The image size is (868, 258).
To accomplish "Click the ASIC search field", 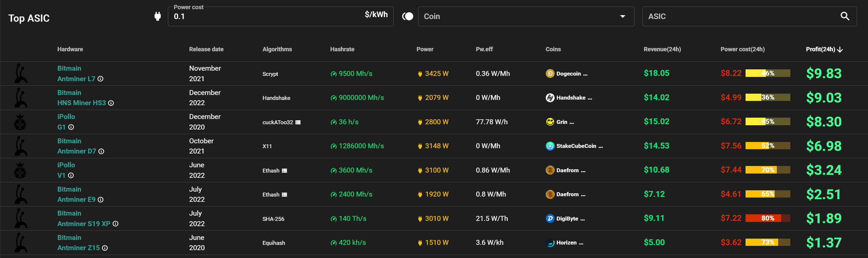I will click(750, 16).
